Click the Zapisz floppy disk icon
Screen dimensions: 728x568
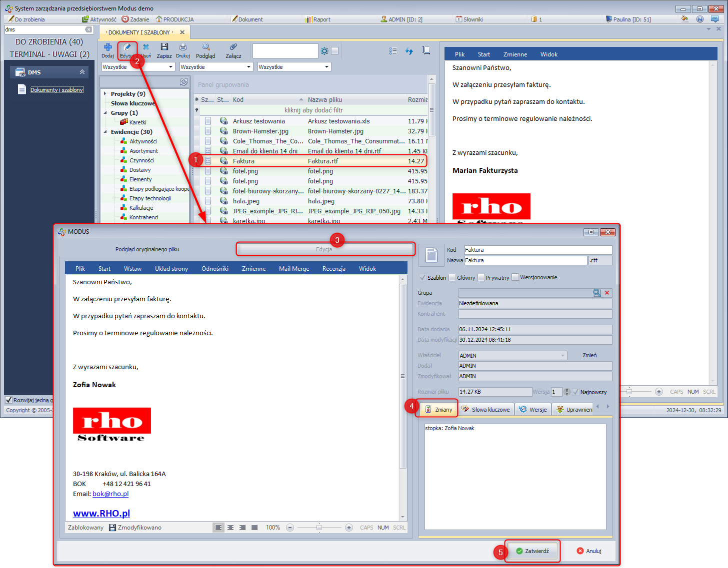164,47
